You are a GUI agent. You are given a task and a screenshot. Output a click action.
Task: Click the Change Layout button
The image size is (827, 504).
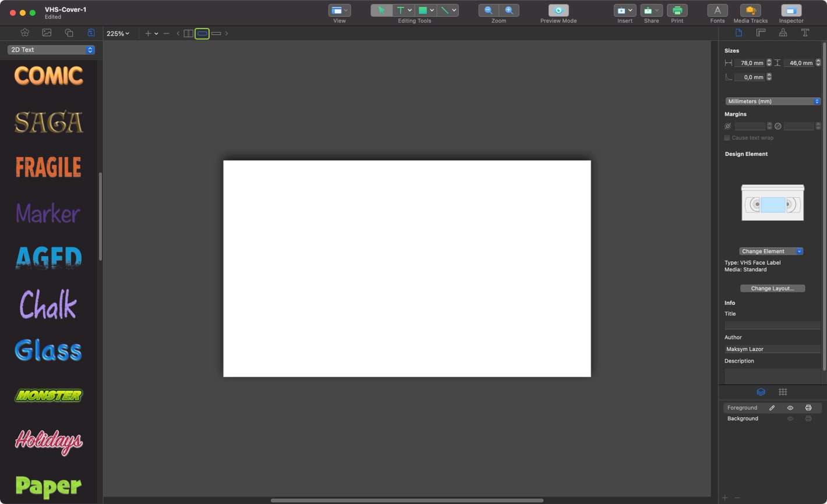point(773,288)
